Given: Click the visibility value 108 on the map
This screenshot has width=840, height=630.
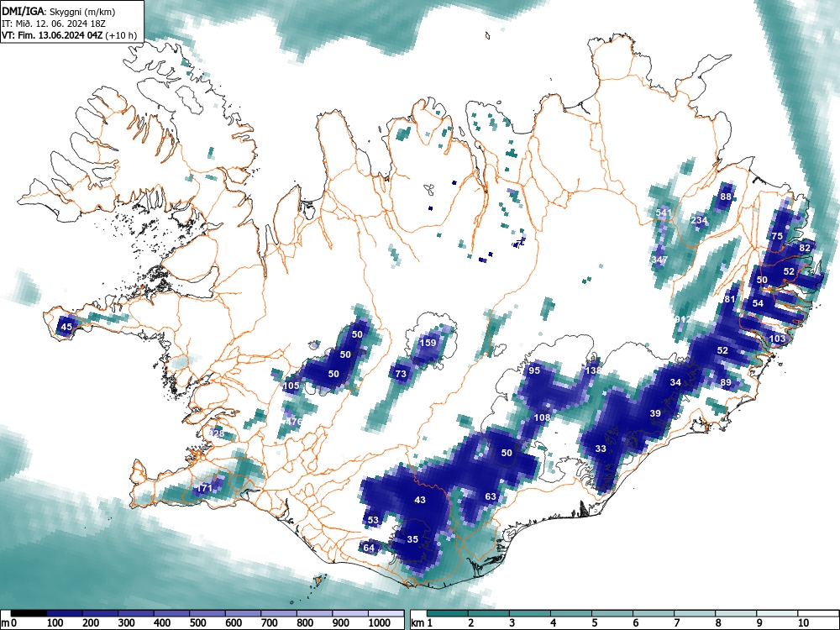Looking at the screenshot, I should tap(542, 417).
